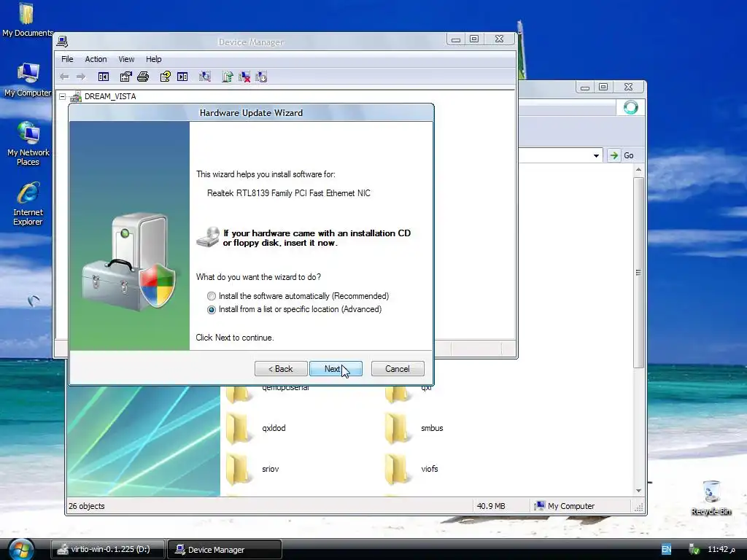Click the Update Driver toolbar icon
This screenshot has height=560, width=747.
pyautogui.click(x=228, y=77)
